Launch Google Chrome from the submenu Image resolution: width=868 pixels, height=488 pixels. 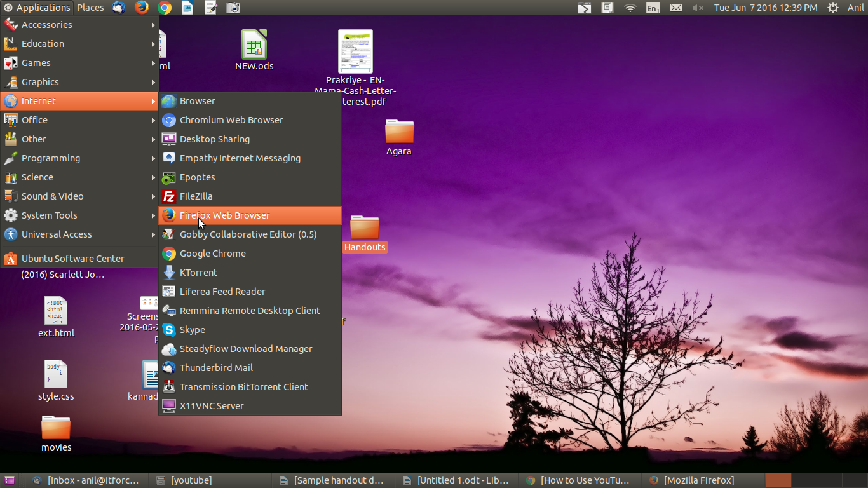click(250, 254)
